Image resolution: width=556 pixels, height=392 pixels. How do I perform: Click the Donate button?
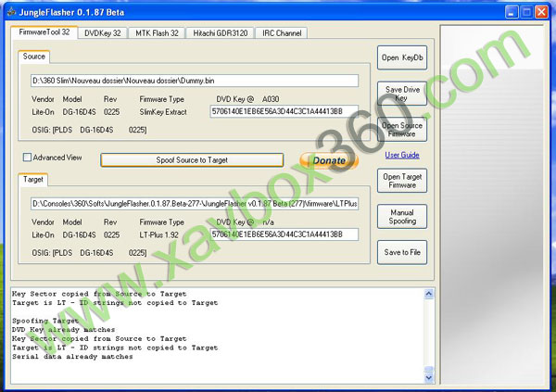click(x=329, y=160)
